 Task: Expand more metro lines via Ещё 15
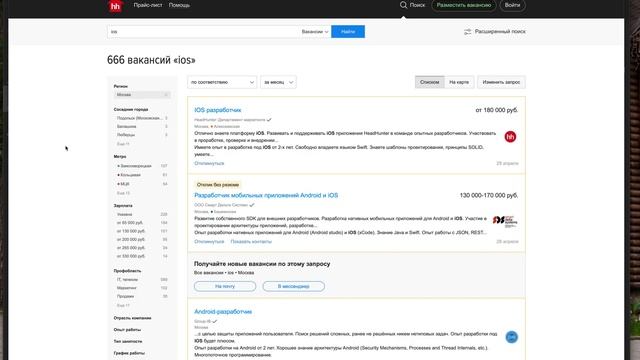(123, 193)
